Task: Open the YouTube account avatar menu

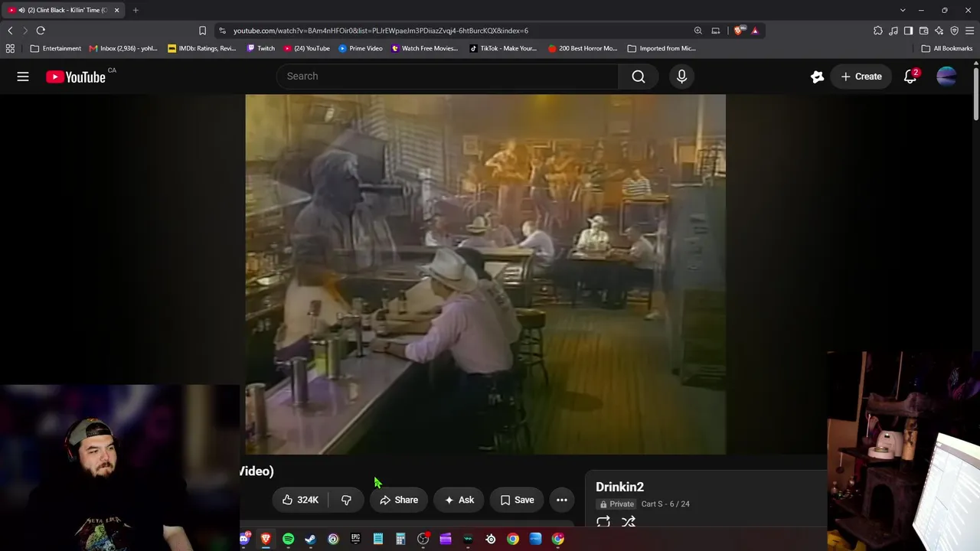Action: point(946,77)
